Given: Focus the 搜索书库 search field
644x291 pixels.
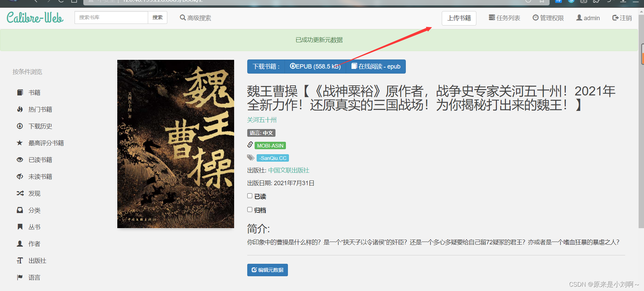Looking at the screenshot, I should pyautogui.click(x=111, y=17).
